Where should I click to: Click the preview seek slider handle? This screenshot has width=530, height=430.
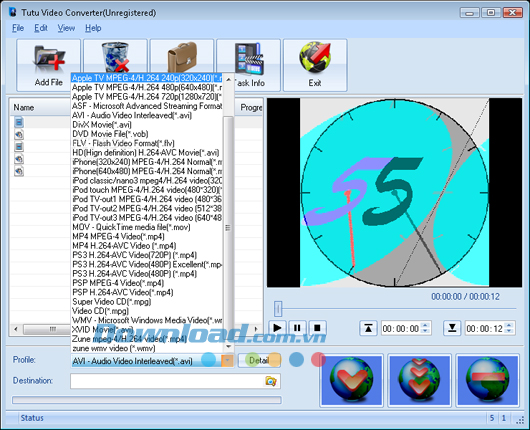[x=278, y=309]
